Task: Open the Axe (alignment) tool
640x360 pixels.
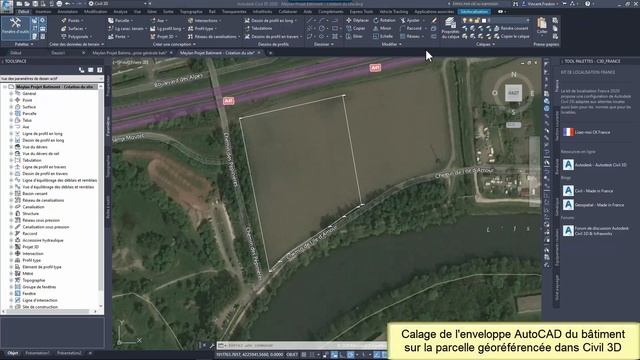Action: click(159, 20)
